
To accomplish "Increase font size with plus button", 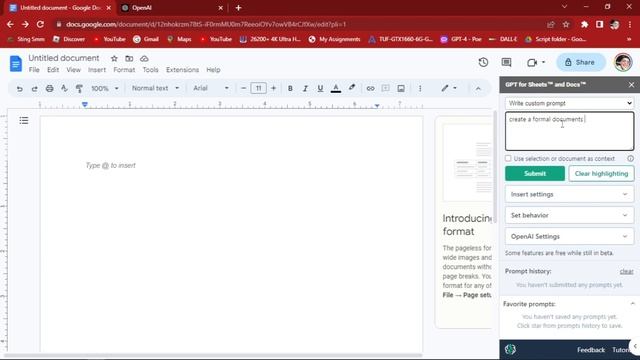I will 273,88.
